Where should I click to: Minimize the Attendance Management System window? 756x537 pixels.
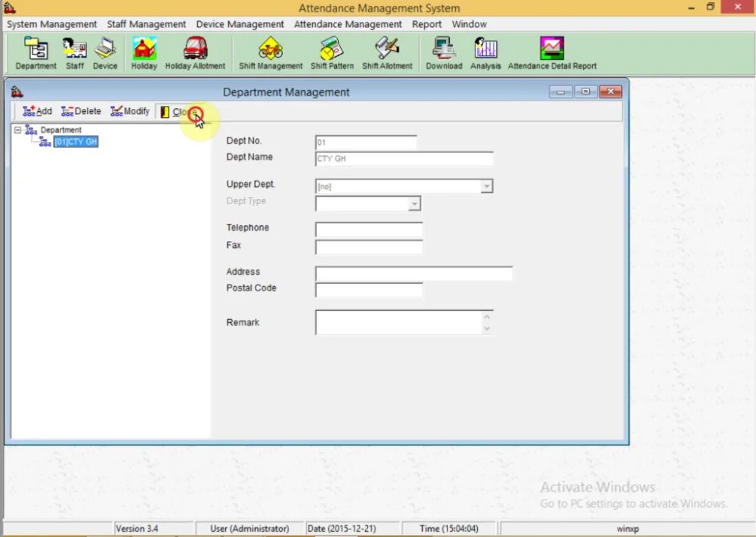tap(692, 8)
